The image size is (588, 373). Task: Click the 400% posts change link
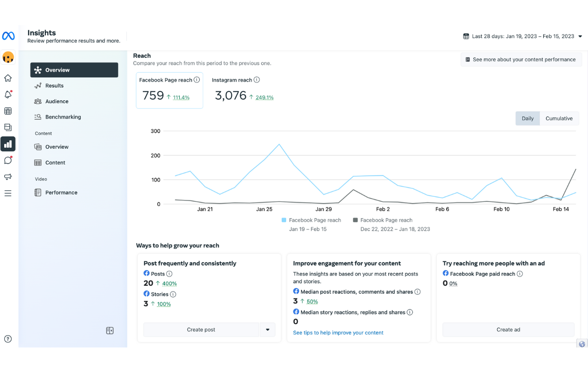169,283
